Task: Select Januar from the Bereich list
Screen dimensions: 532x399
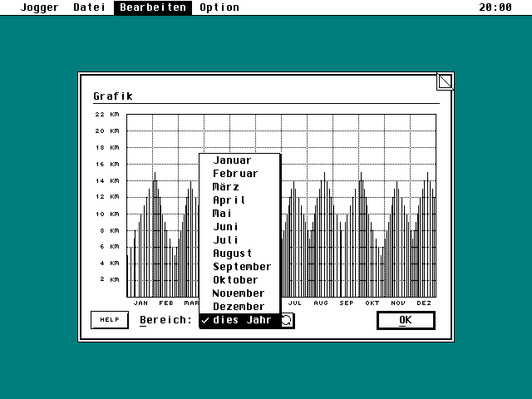Action: (x=239, y=160)
